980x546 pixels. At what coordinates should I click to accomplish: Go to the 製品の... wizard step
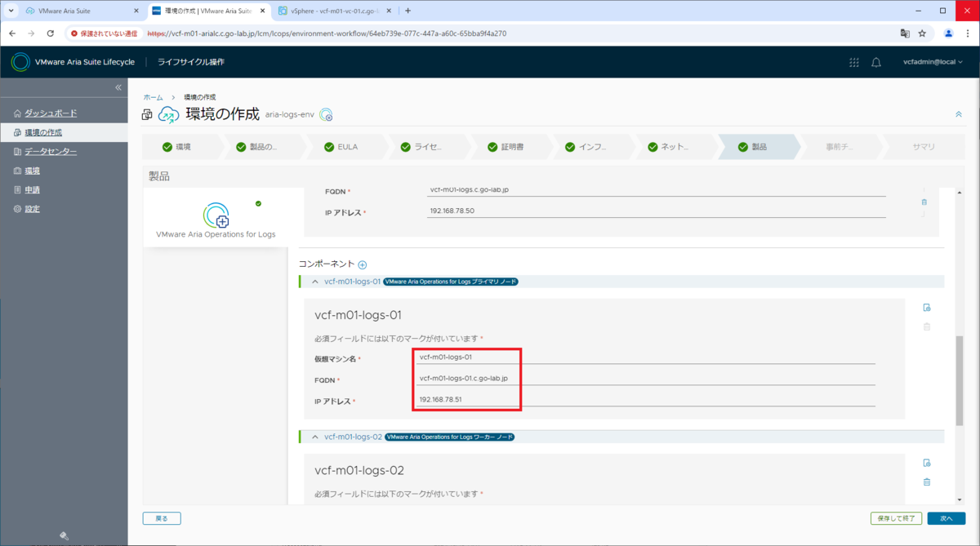coord(263,147)
